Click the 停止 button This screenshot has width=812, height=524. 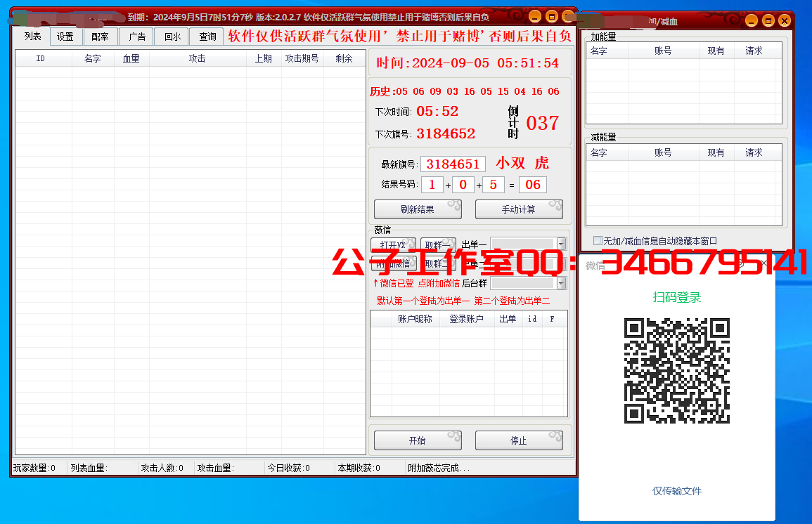(x=519, y=440)
